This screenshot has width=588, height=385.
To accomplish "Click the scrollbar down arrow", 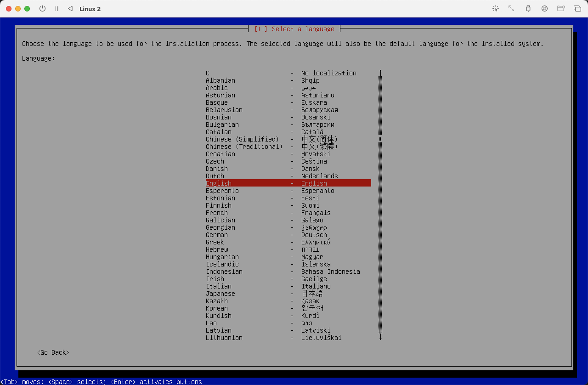I will 380,337.
